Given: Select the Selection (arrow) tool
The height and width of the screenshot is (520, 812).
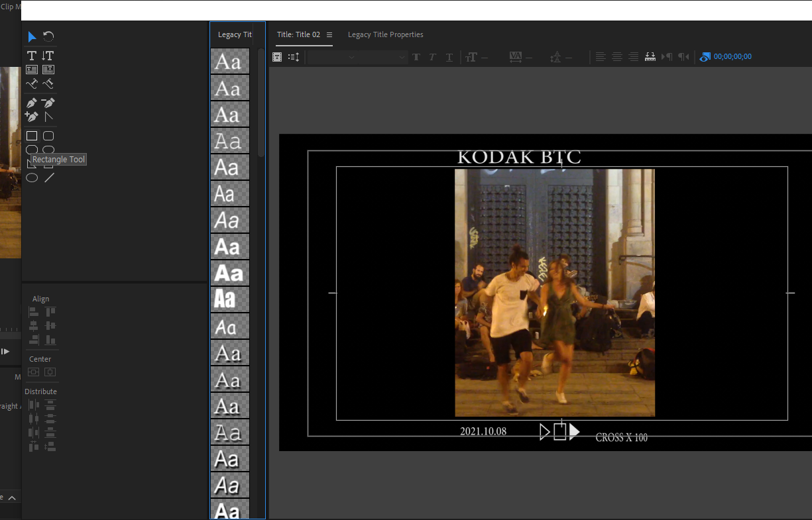Looking at the screenshot, I should click(32, 36).
